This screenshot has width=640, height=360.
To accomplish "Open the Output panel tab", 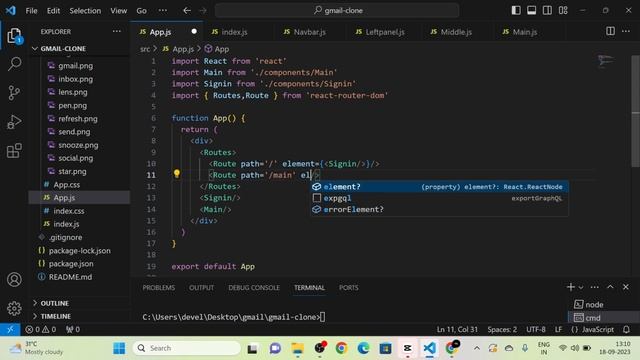I will point(201,288).
